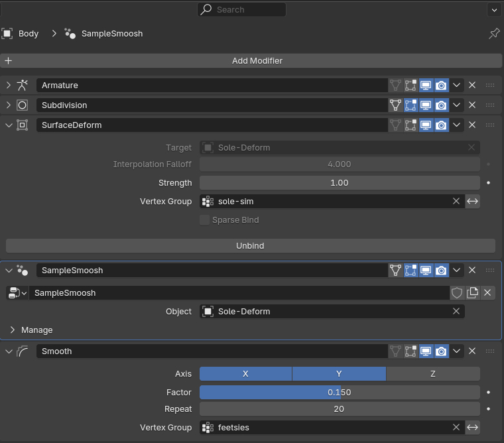Invert the sole-sim vertex group influence
The width and height of the screenshot is (504, 443).
[x=472, y=202]
